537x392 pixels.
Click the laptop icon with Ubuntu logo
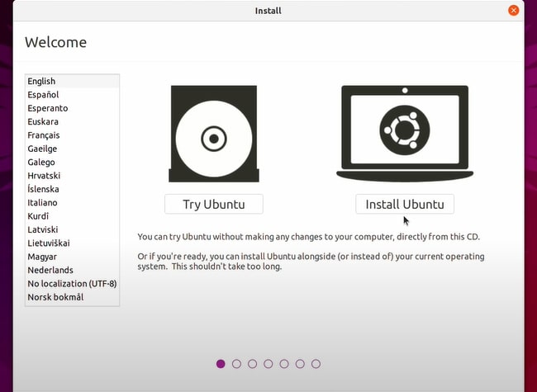(x=405, y=134)
